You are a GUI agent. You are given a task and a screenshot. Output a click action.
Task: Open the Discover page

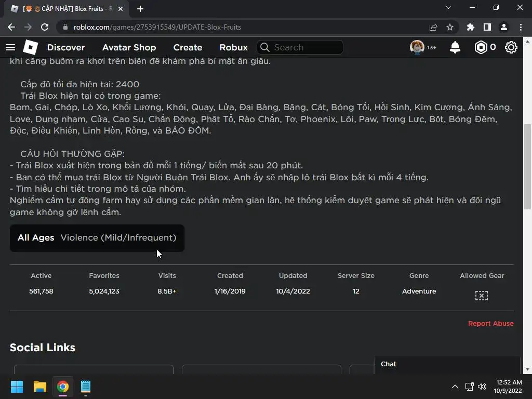[66, 47]
